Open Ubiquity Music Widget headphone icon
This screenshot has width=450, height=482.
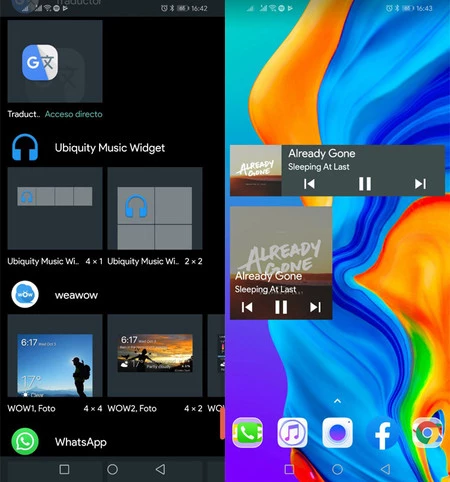click(x=25, y=147)
